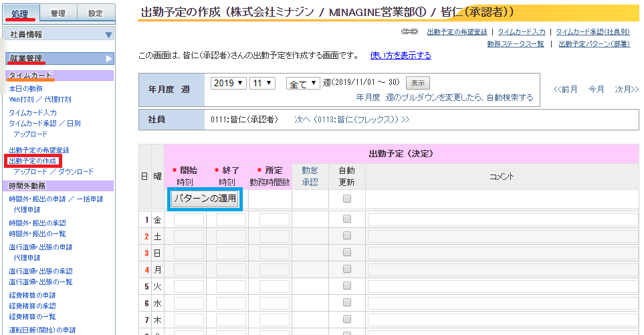Open 時間外・振出の一覧 sidebar link
The image size is (644, 335).
click(37, 233)
